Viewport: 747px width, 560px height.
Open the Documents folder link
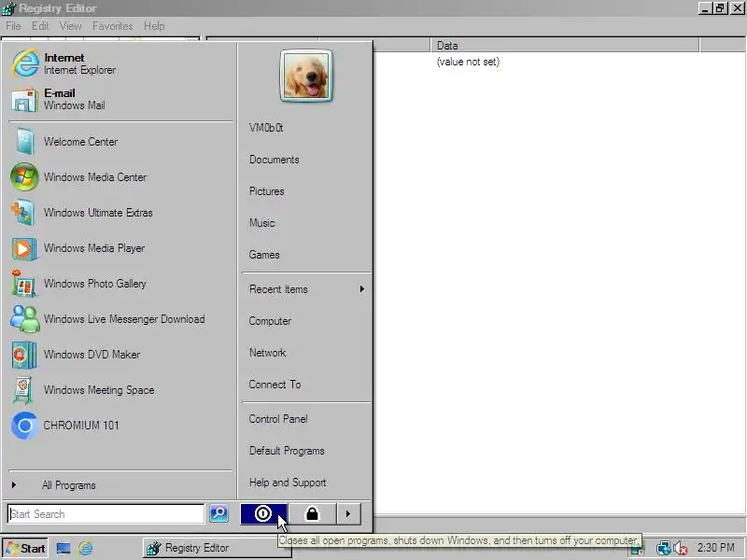coord(275,160)
